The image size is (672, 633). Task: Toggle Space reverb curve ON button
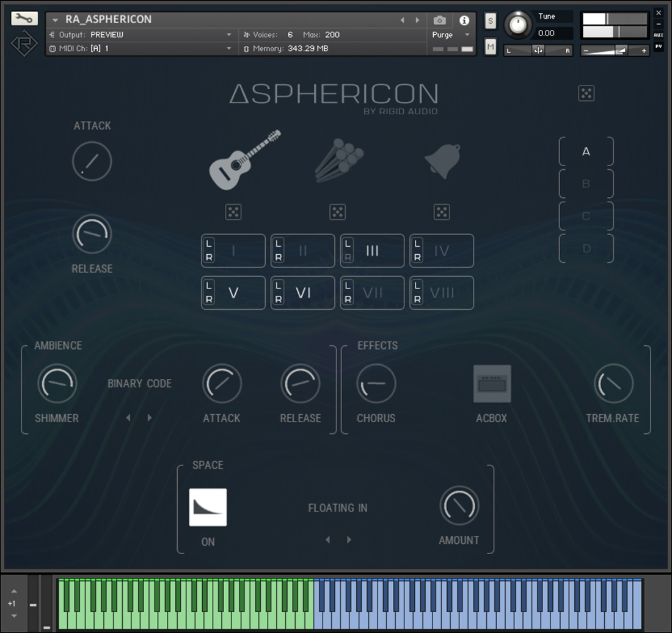coord(208,507)
